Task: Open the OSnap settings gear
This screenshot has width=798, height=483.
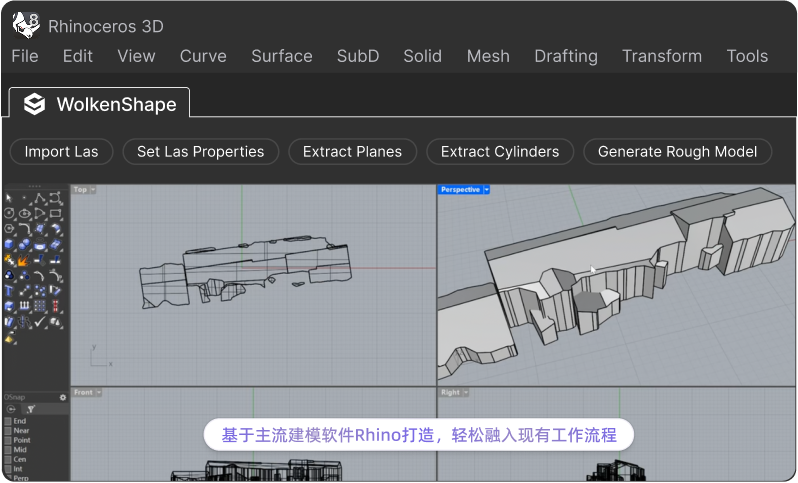Action: (x=63, y=397)
